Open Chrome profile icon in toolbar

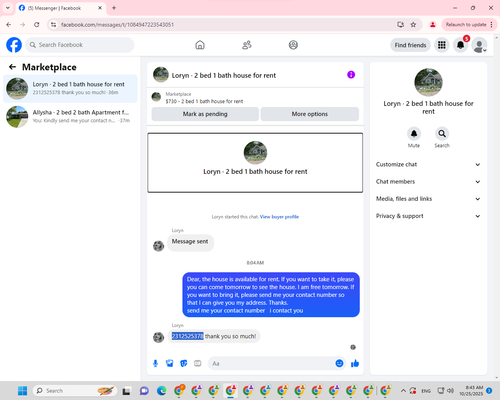(x=433, y=25)
